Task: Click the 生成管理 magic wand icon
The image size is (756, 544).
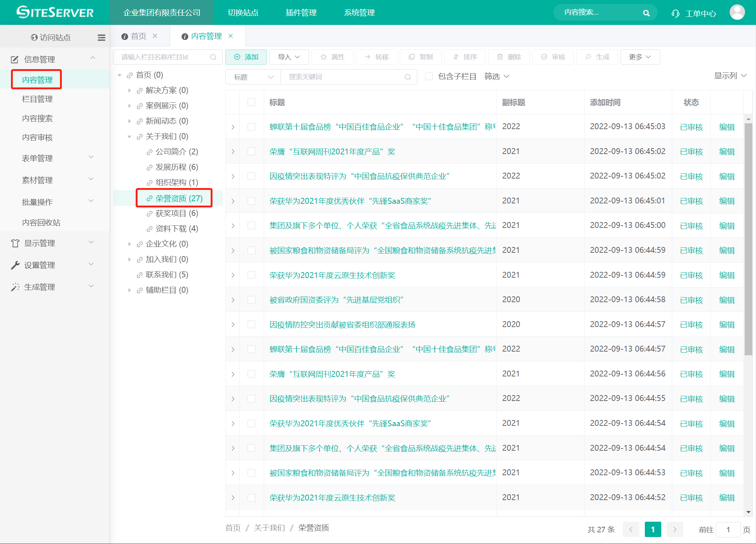Action: point(15,287)
